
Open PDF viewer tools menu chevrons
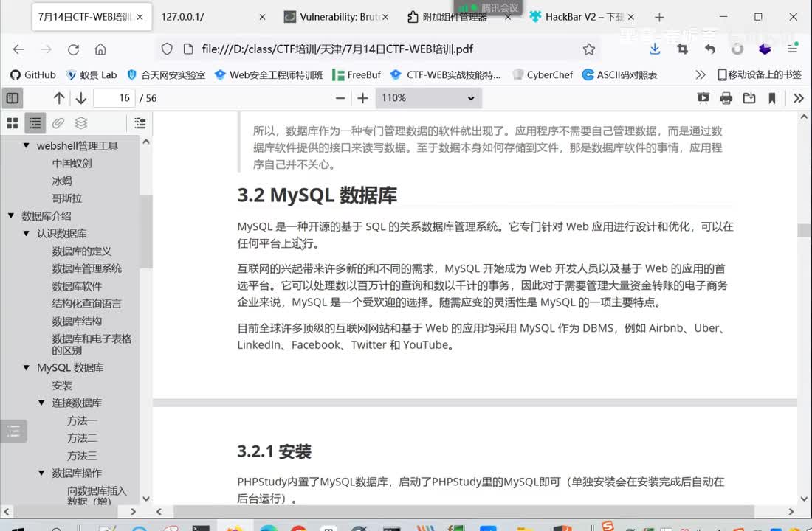[x=799, y=98]
